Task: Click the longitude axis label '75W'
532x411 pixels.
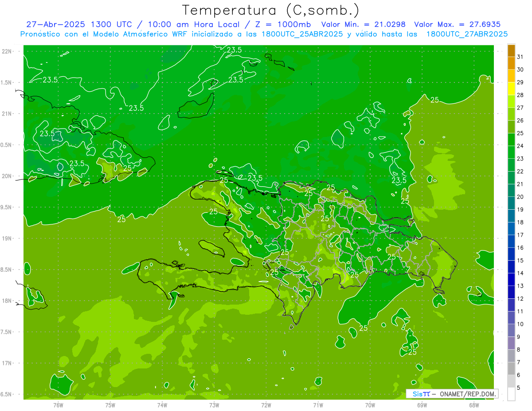Action: tap(110, 405)
